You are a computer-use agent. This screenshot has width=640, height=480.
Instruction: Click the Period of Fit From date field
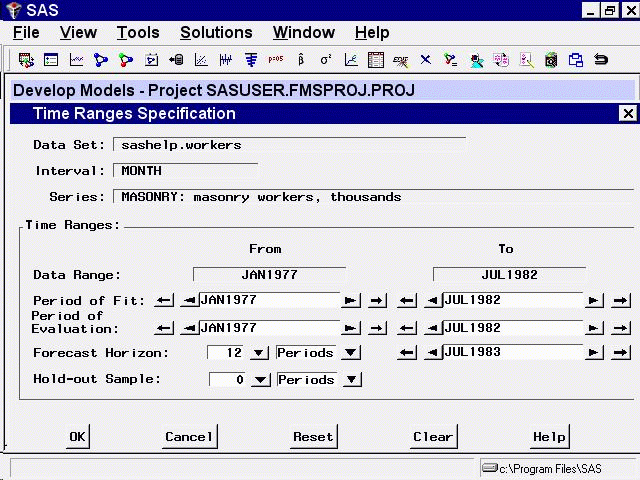click(268, 300)
